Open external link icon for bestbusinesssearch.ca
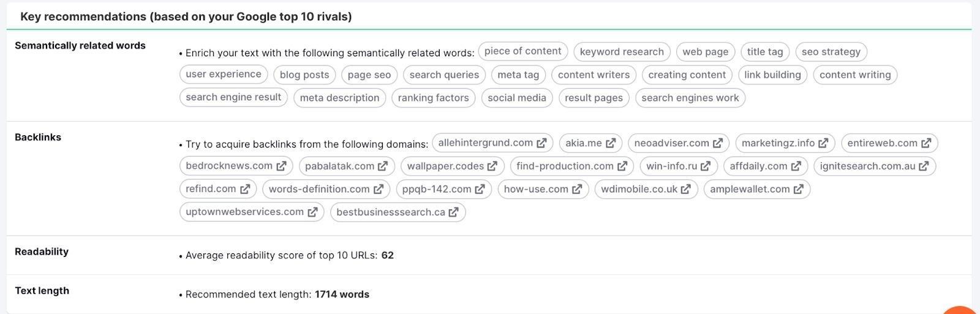The height and width of the screenshot is (314, 980). (x=454, y=212)
